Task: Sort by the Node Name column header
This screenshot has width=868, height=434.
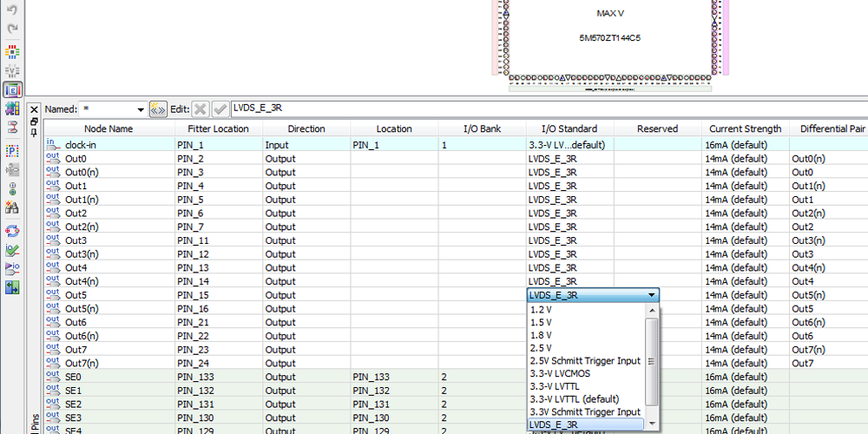Action: tap(108, 128)
